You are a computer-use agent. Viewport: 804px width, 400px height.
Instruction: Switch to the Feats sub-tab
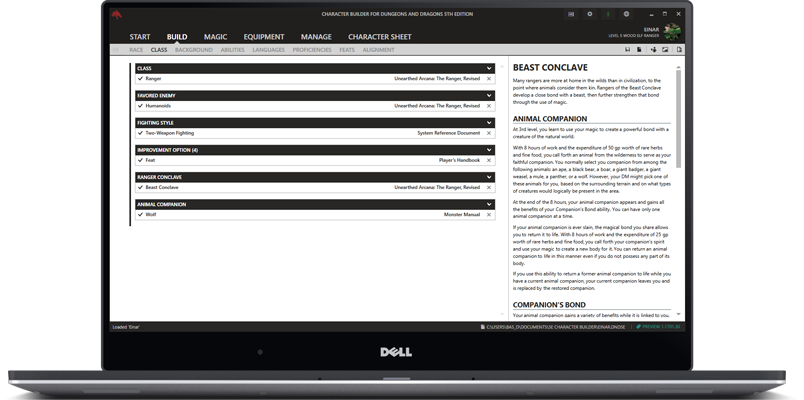pyautogui.click(x=347, y=50)
